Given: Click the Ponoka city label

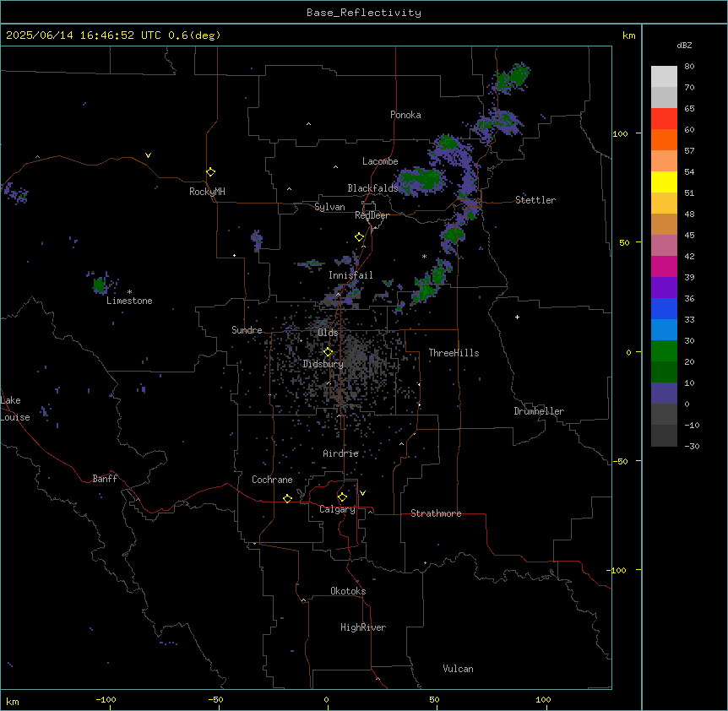Looking at the screenshot, I should pyautogui.click(x=405, y=115).
